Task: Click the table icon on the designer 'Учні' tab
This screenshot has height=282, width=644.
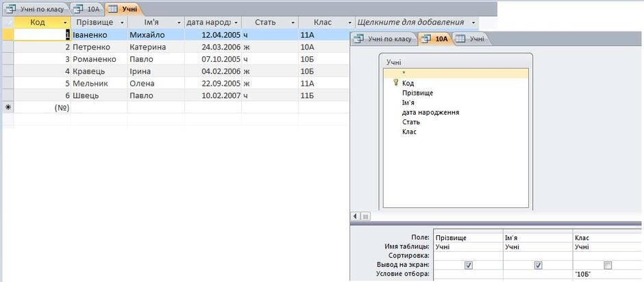Action: tap(461, 39)
